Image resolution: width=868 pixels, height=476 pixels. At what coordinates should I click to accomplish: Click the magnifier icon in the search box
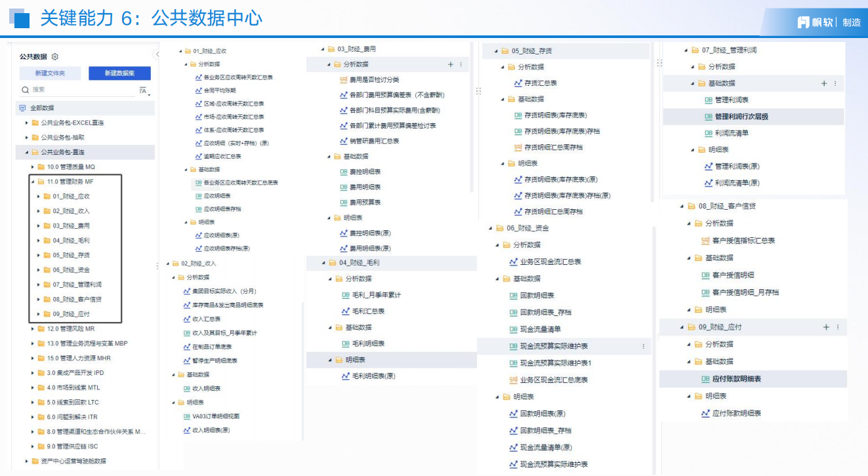[x=26, y=90]
